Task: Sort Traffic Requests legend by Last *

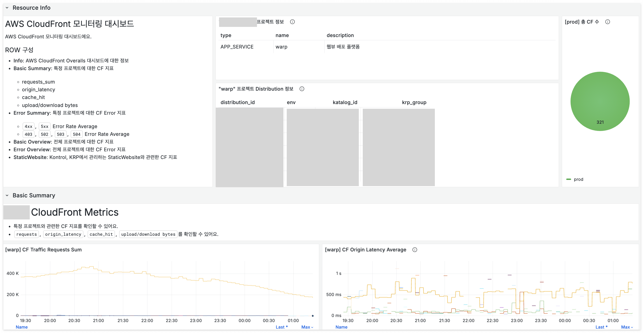Action: [x=281, y=327]
